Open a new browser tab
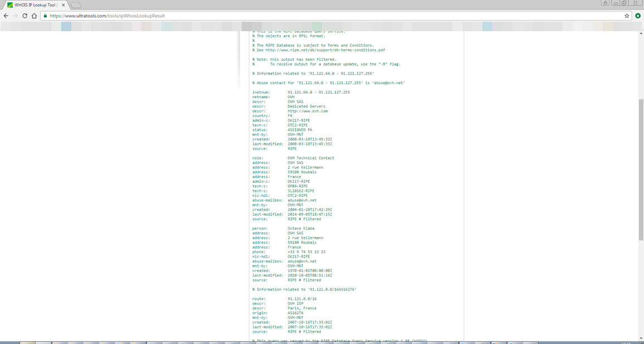Viewport: 644px width, 344px height. pyautogui.click(x=76, y=6)
